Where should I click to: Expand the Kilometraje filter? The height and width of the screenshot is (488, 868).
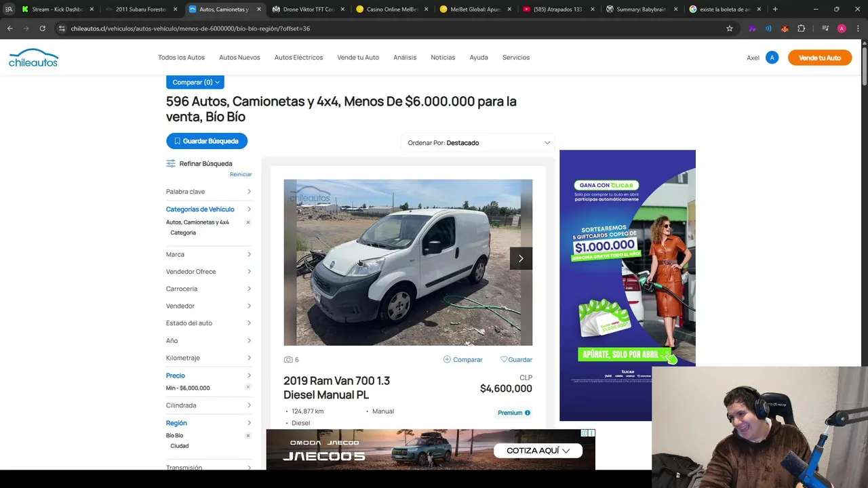click(x=209, y=358)
